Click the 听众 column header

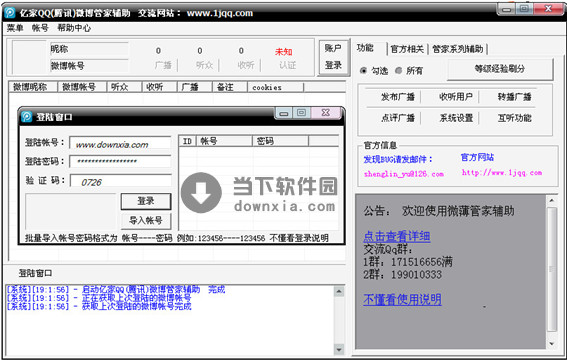(x=124, y=87)
